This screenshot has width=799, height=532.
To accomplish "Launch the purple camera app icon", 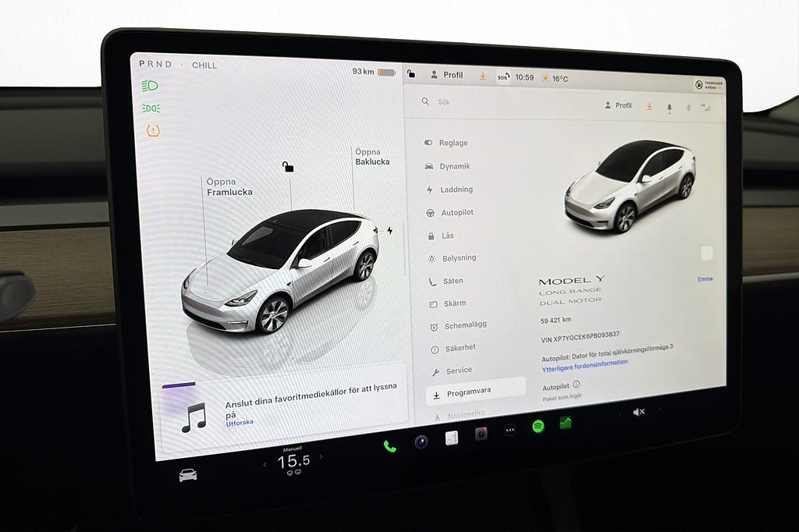I will coord(421,442).
